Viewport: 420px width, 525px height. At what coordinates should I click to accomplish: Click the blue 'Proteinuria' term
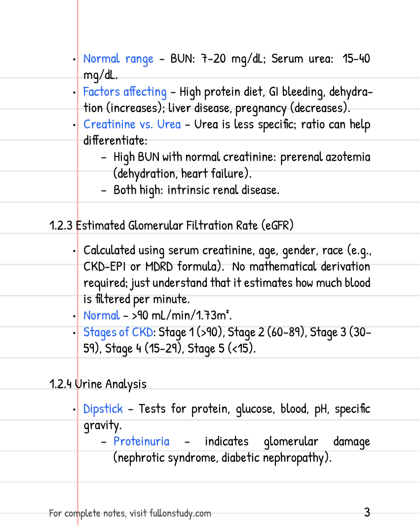(142, 442)
